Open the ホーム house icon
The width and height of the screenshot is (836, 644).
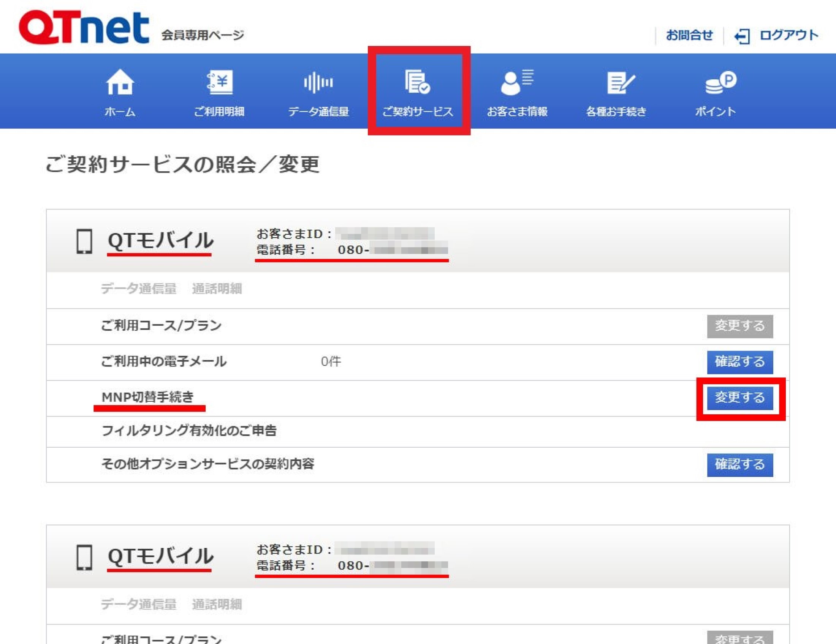pyautogui.click(x=120, y=82)
